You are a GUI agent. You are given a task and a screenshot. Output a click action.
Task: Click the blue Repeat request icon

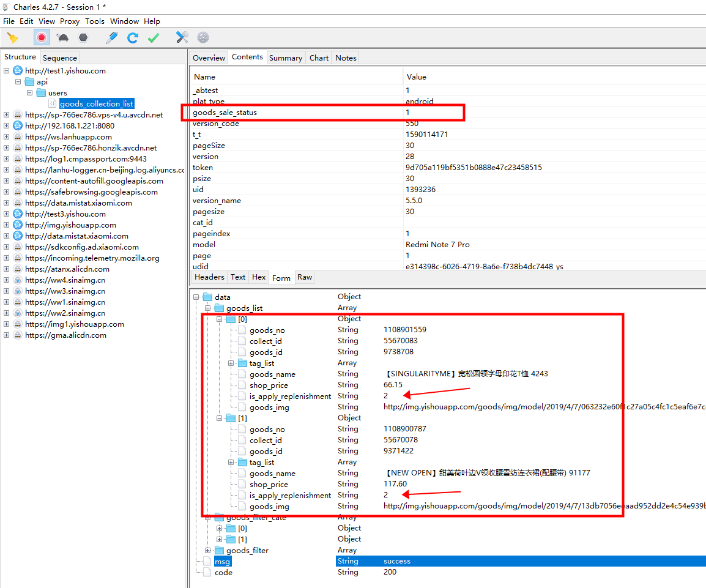132,38
